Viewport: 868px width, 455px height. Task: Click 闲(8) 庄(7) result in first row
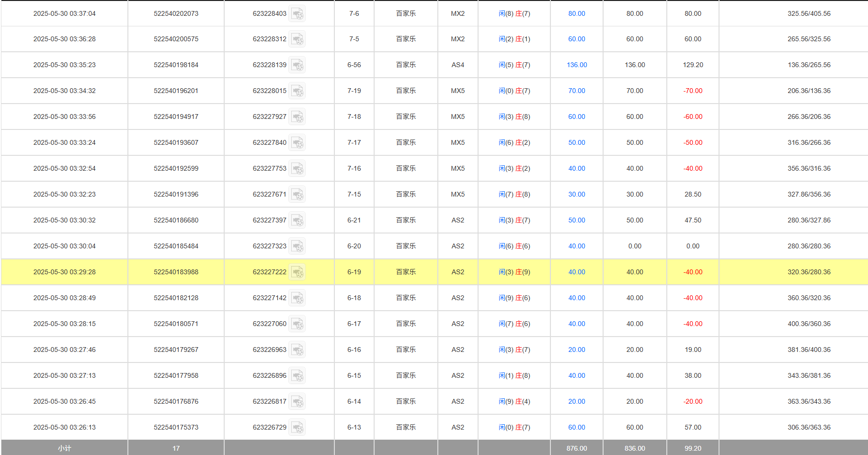pos(514,13)
